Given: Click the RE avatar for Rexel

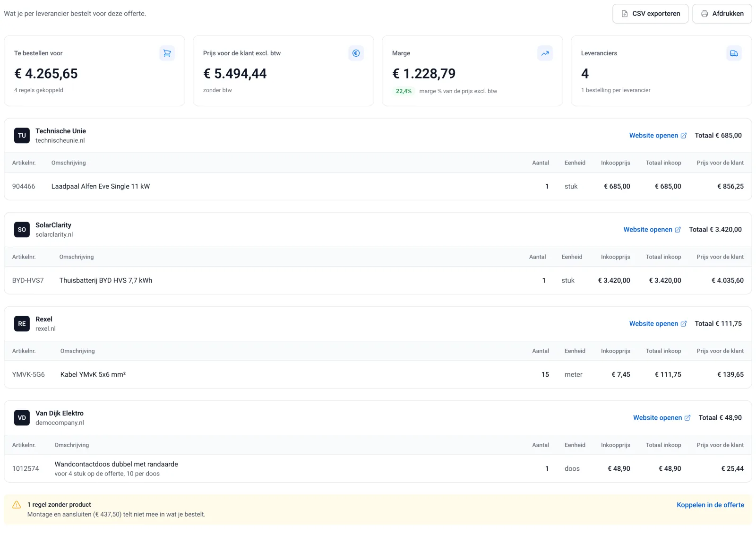Looking at the screenshot, I should pyautogui.click(x=22, y=324).
